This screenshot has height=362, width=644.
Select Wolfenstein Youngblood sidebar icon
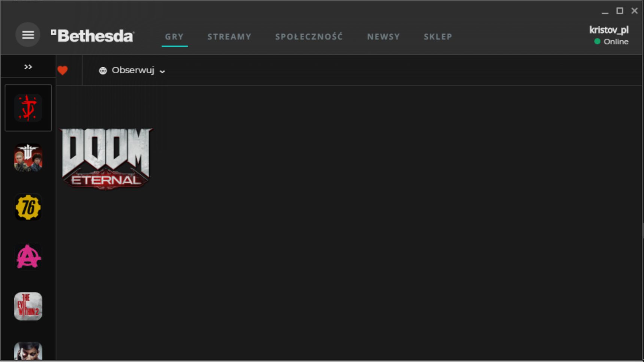point(28,157)
